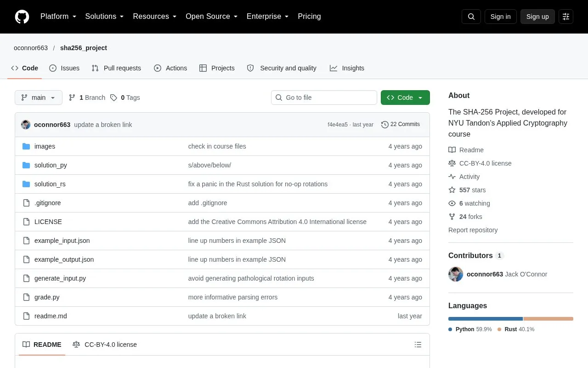This screenshot has width=588, height=368.
Task: Open the main branch selector dropdown
Action: coord(39,98)
